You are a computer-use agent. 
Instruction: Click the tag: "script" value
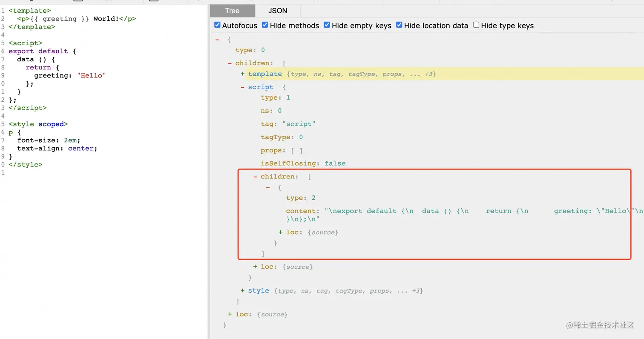pos(299,124)
